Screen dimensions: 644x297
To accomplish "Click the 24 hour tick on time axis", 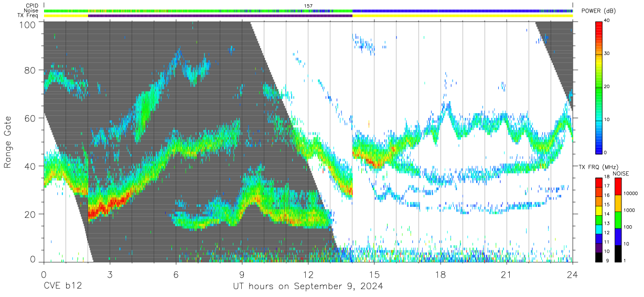I will tap(572, 275).
